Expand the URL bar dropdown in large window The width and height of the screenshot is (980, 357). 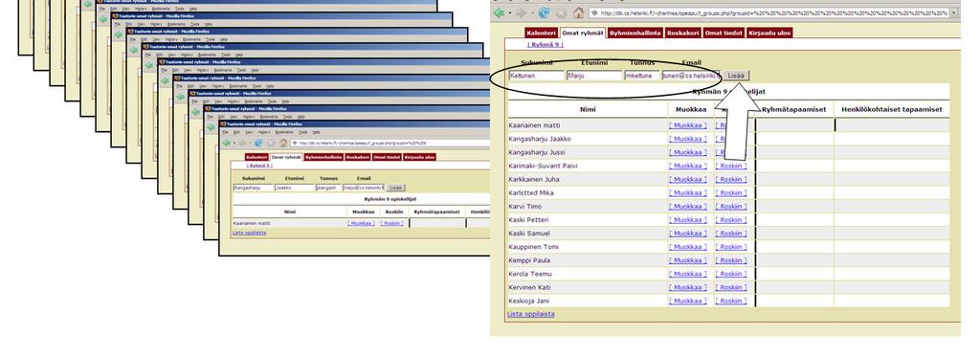(954, 12)
